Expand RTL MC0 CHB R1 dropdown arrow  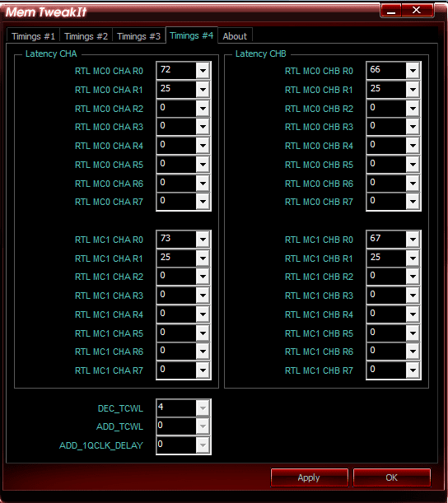(413, 90)
